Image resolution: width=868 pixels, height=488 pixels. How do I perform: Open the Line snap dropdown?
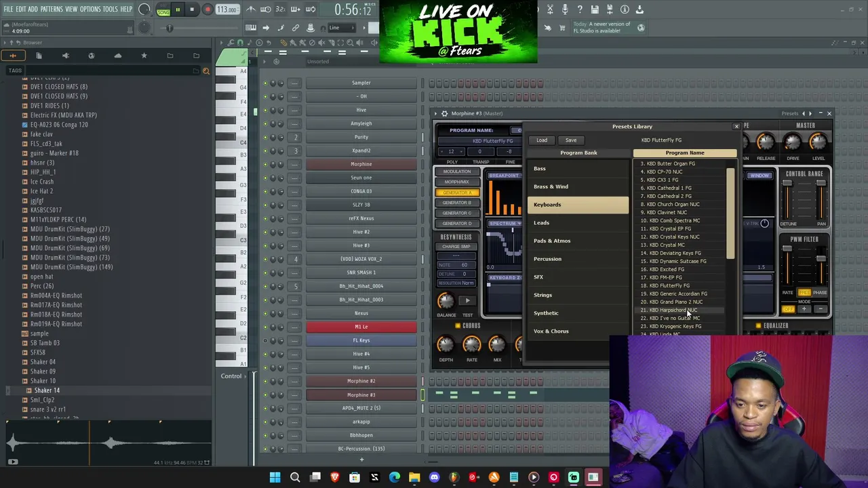(342, 28)
